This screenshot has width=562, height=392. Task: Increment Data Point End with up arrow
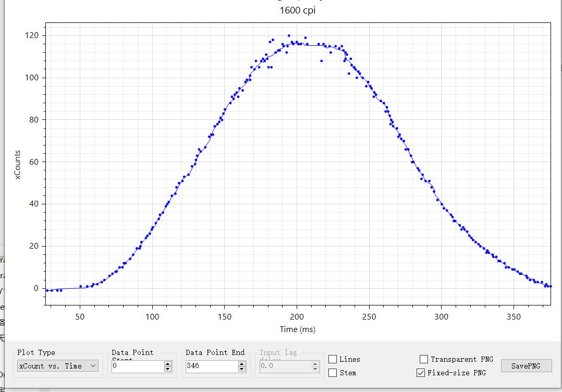click(x=242, y=363)
